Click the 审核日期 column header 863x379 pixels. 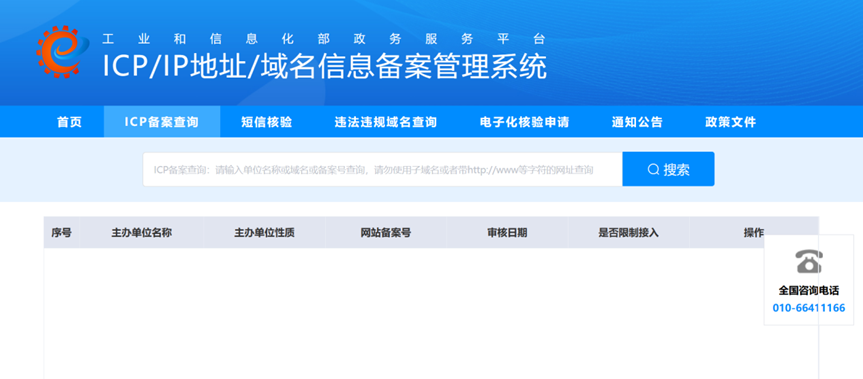click(507, 233)
